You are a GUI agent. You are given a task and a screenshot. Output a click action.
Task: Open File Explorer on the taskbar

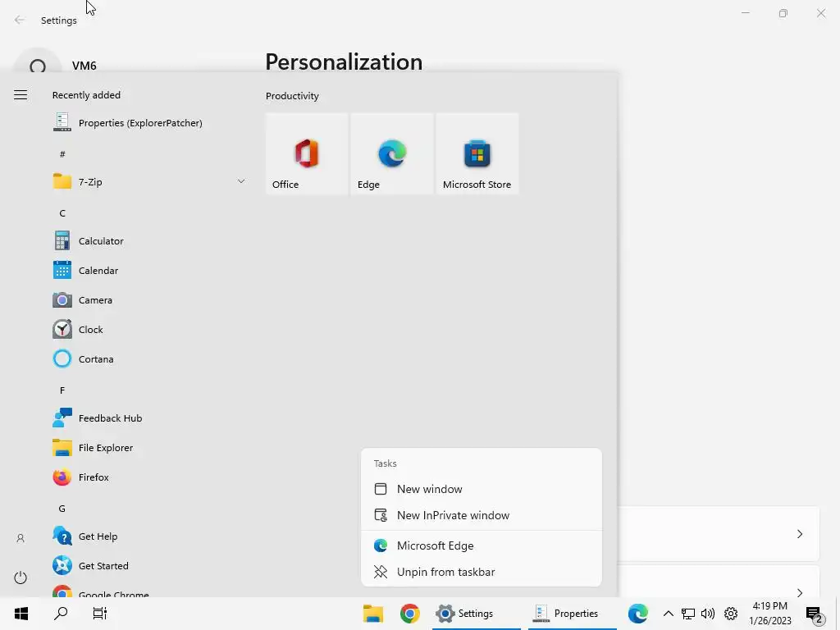(x=373, y=614)
